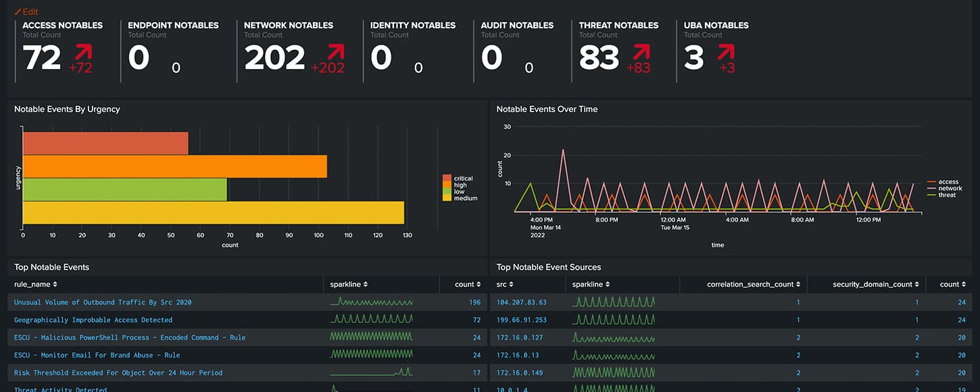Click count 72 for Geographically Improbable Access
The height and width of the screenshot is (392, 980).
point(476,320)
